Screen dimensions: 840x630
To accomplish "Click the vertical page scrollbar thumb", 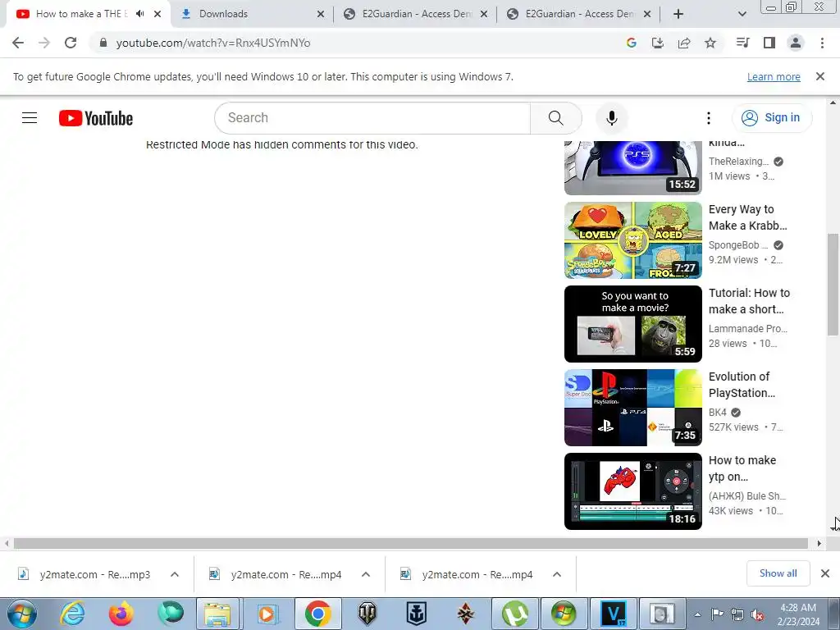I will (x=833, y=285).
